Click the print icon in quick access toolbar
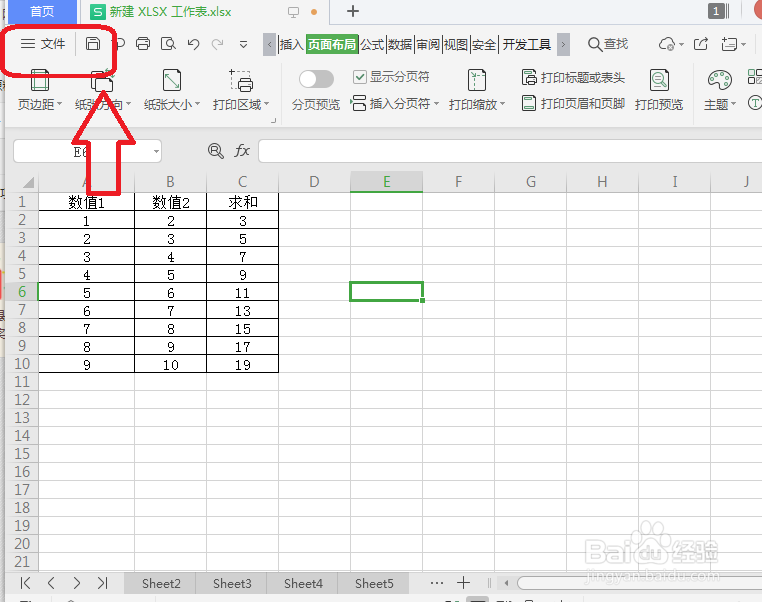Viewport: 762px width, 602px height. (x=143, y=44)
